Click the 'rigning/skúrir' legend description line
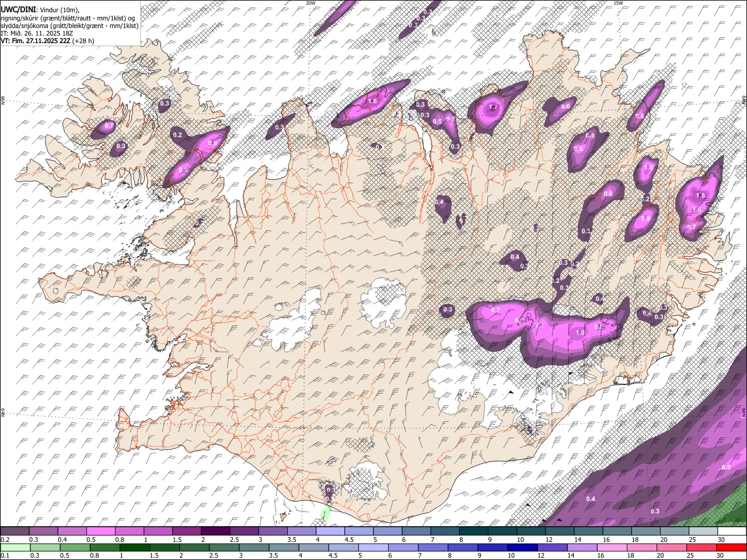 tap(68, 17)
